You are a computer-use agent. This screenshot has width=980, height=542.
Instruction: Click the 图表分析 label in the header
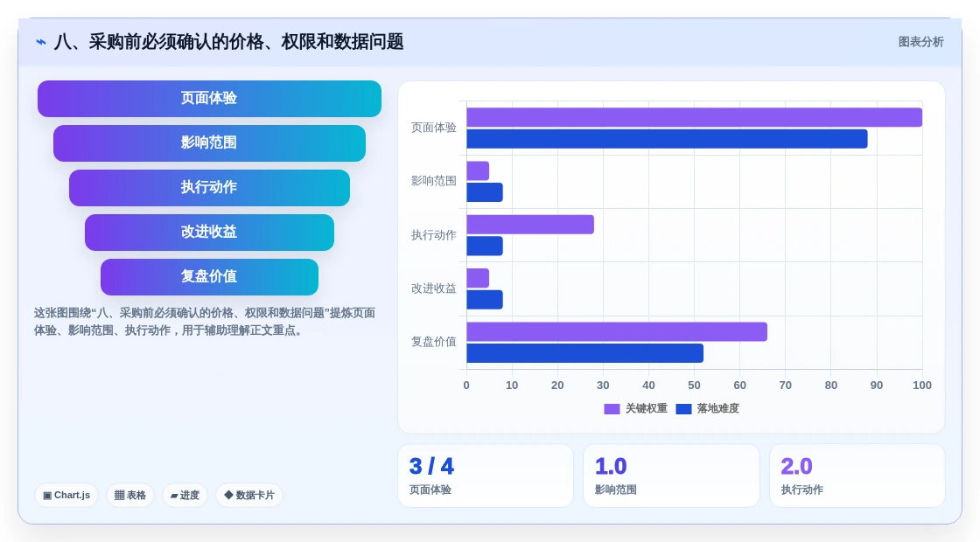920,42
